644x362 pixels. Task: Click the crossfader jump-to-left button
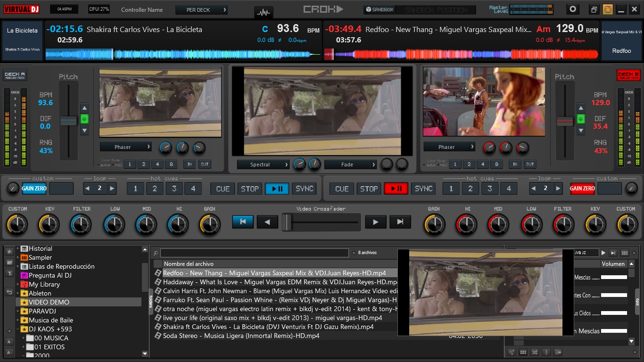coord(243,222)
